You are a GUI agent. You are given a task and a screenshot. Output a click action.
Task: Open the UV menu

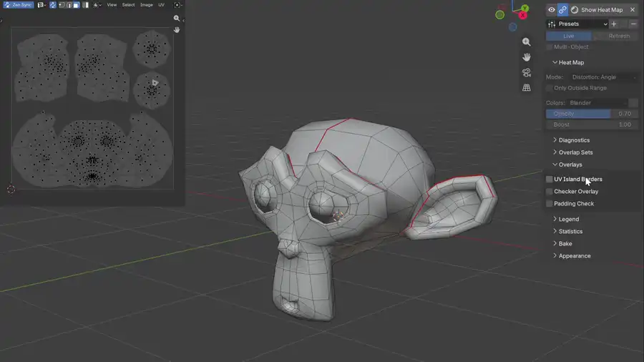(x=162, y=5)
